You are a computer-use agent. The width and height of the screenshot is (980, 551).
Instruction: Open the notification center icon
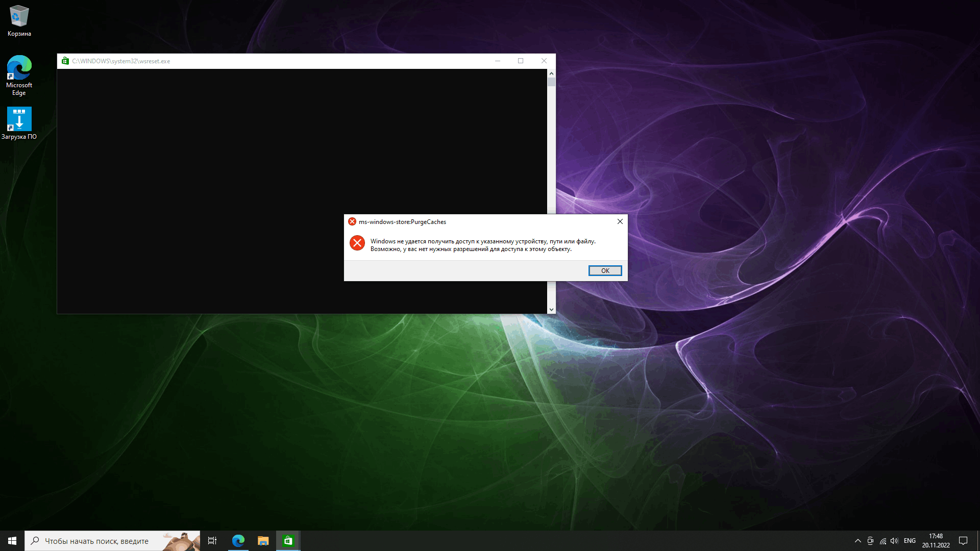963,541
